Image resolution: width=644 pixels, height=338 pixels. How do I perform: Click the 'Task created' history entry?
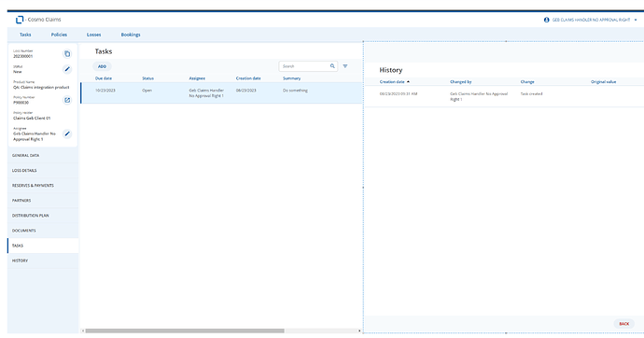point(531,94)
